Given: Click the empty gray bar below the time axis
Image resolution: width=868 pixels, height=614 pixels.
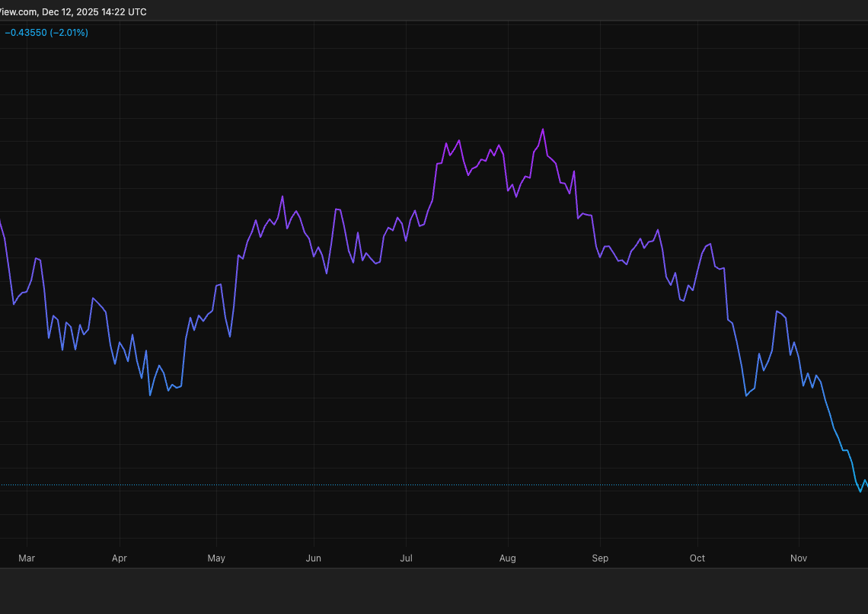Looking at the screenshot, I should 434,591.
